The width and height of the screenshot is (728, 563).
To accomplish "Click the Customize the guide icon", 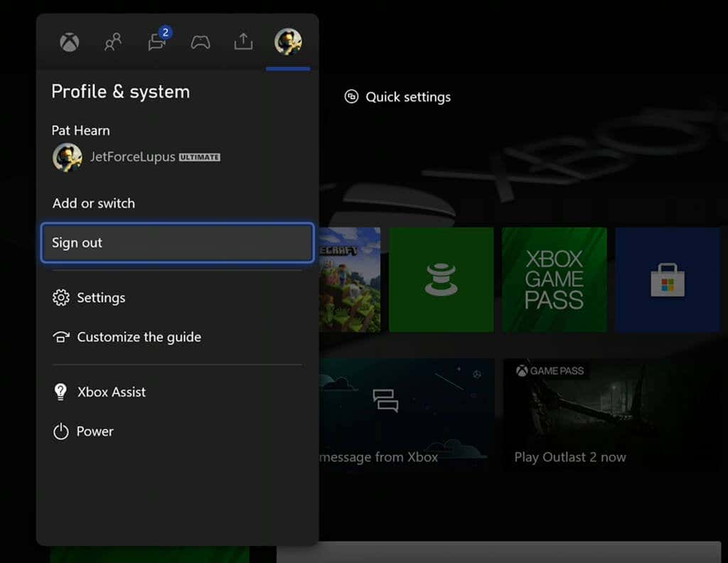I will 60,338.
